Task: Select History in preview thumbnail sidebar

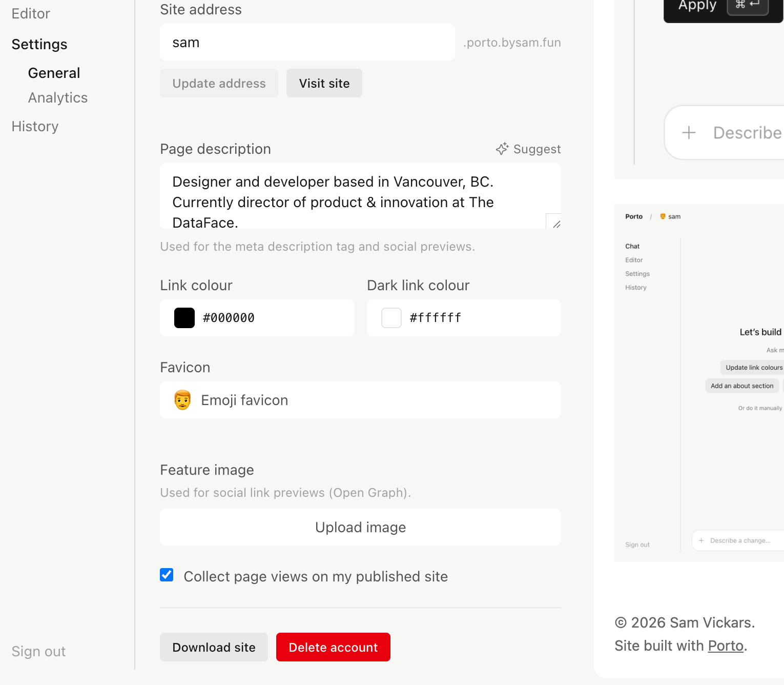Action: (636, 288)
